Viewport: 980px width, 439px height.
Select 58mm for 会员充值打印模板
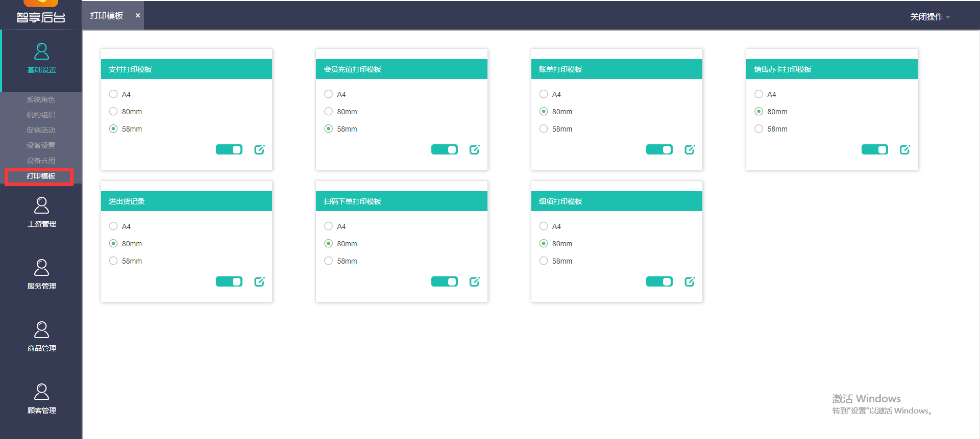tap(329, 129)
